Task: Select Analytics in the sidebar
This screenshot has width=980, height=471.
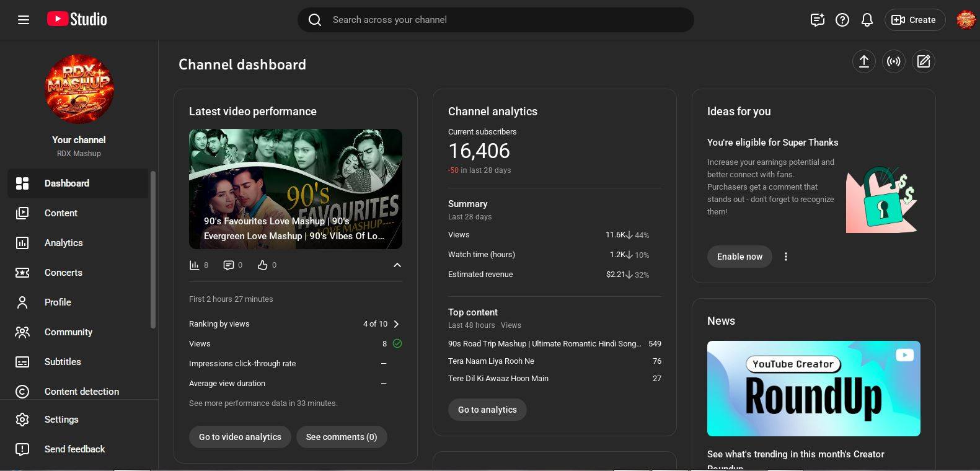Action: (x=63, y=243)
